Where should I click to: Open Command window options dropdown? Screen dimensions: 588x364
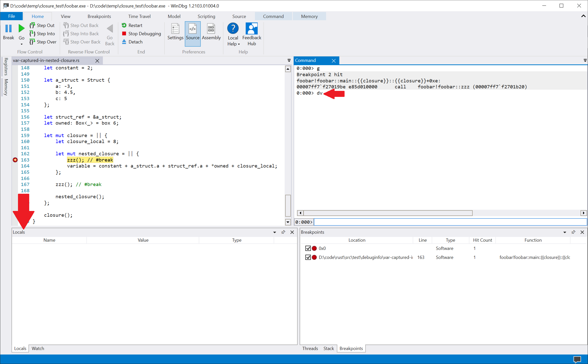pos(585,61)
